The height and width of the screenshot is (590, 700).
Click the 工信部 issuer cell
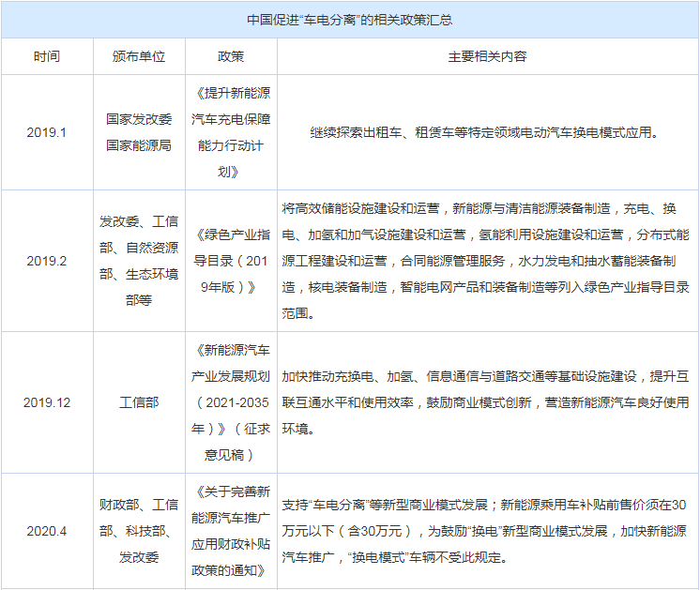click(139, 402)
